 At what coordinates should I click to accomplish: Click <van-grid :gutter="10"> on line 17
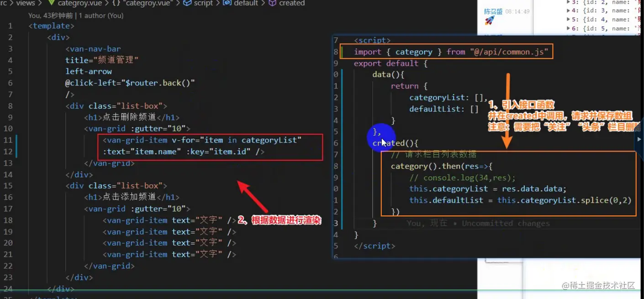(x=137, y=209)
